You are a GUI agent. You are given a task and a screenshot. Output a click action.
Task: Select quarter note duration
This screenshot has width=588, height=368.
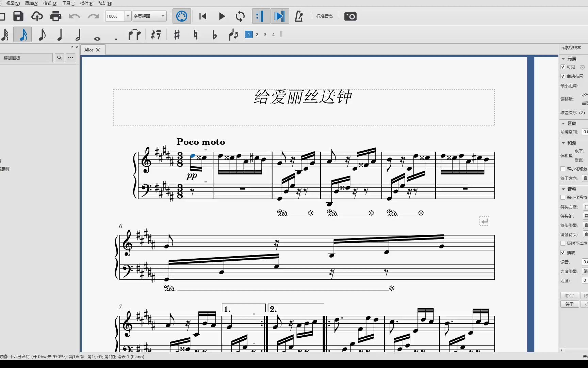(x=60, y=34)
